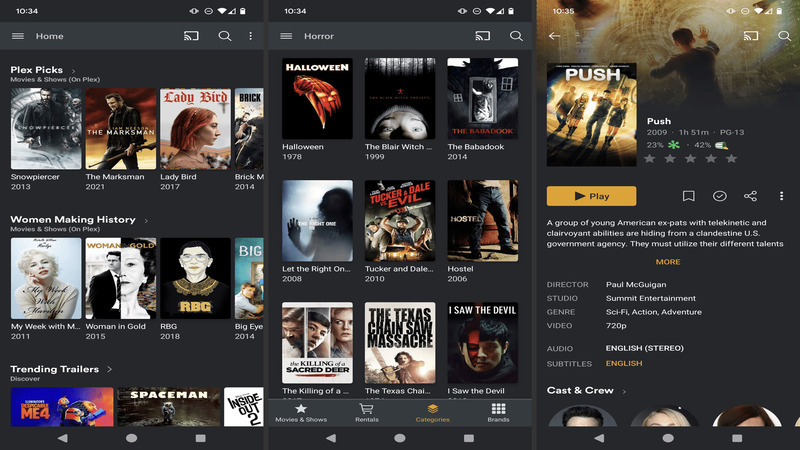Open Rentals via shopping cart icon
The image size is (800, 450).
click(367, 412)
